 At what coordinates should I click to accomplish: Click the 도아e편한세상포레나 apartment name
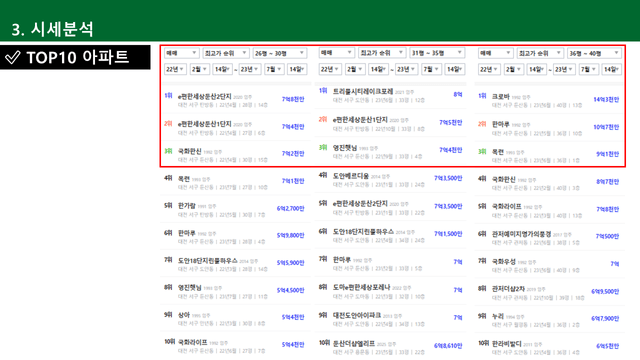[361, 287]
